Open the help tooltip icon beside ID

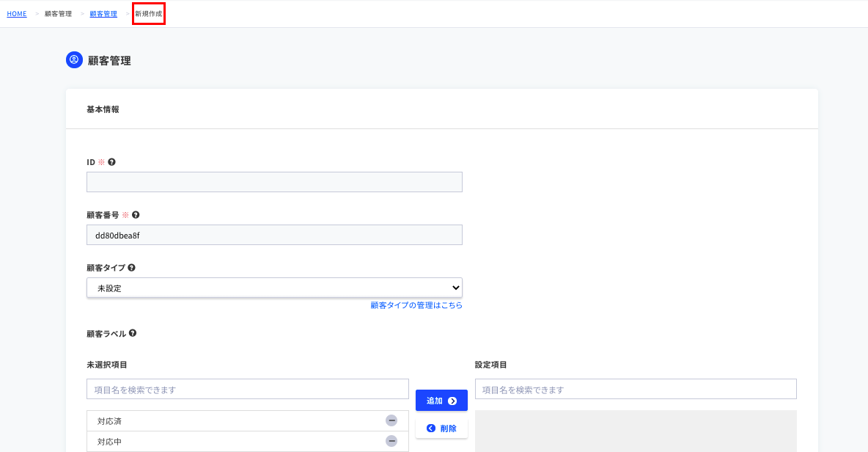(112, 162)
